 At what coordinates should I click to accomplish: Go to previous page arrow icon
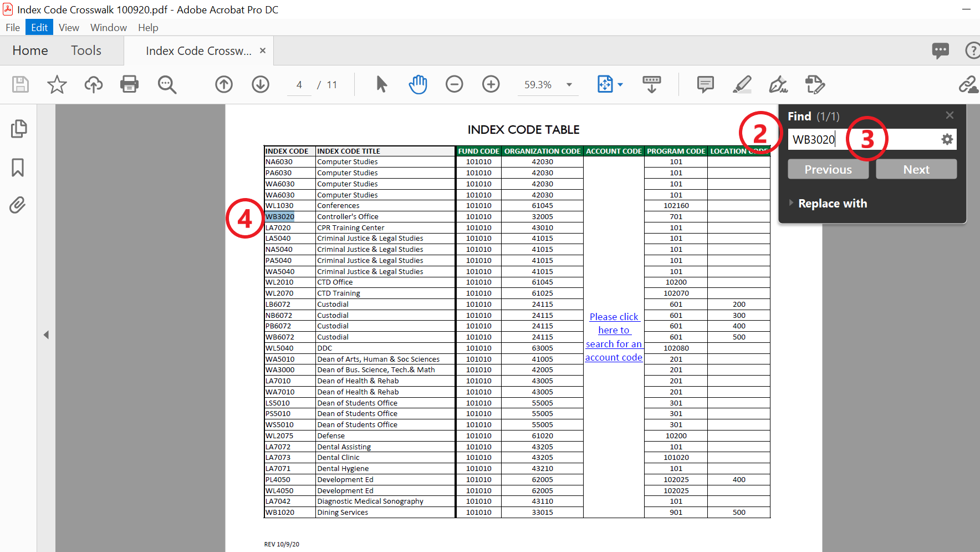224,84
